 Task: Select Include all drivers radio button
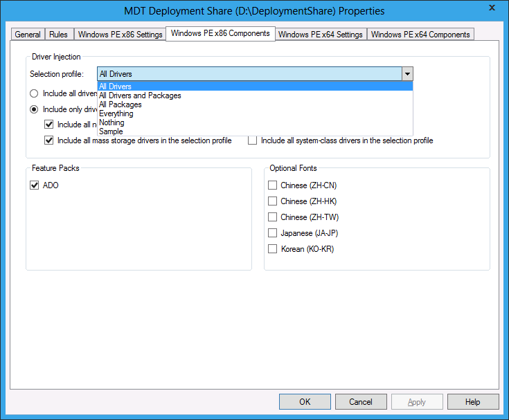coord(34,93)
